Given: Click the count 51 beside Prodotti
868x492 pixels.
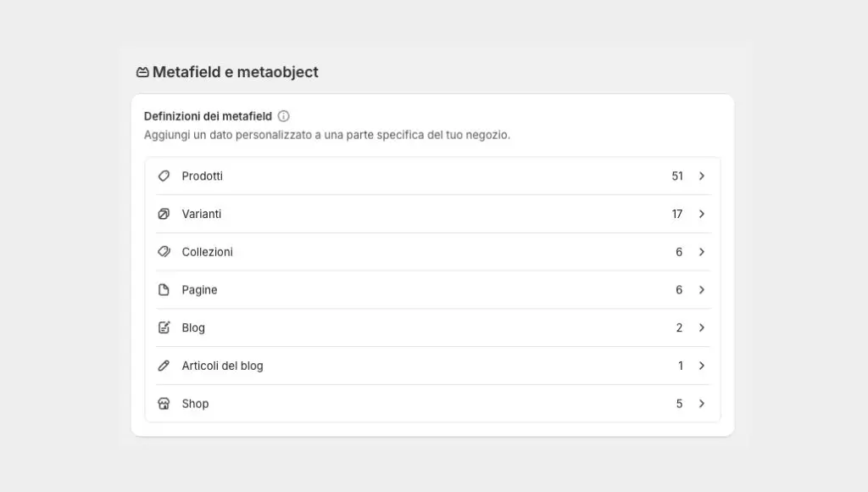Looking at the screenshot, I should point(676,176).
